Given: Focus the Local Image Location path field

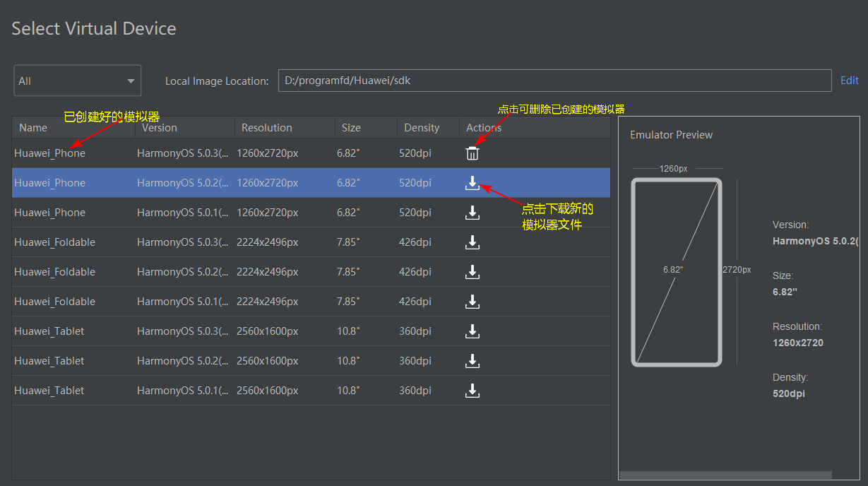Looking at the screenshot, I should 554,81.
